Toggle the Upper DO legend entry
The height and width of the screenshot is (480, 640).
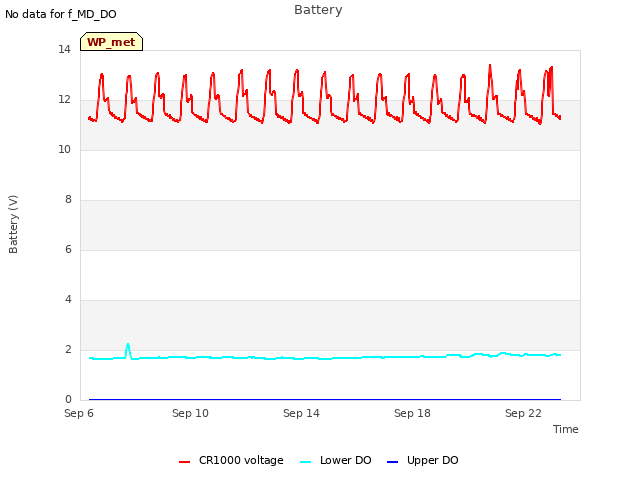[422, 460]
